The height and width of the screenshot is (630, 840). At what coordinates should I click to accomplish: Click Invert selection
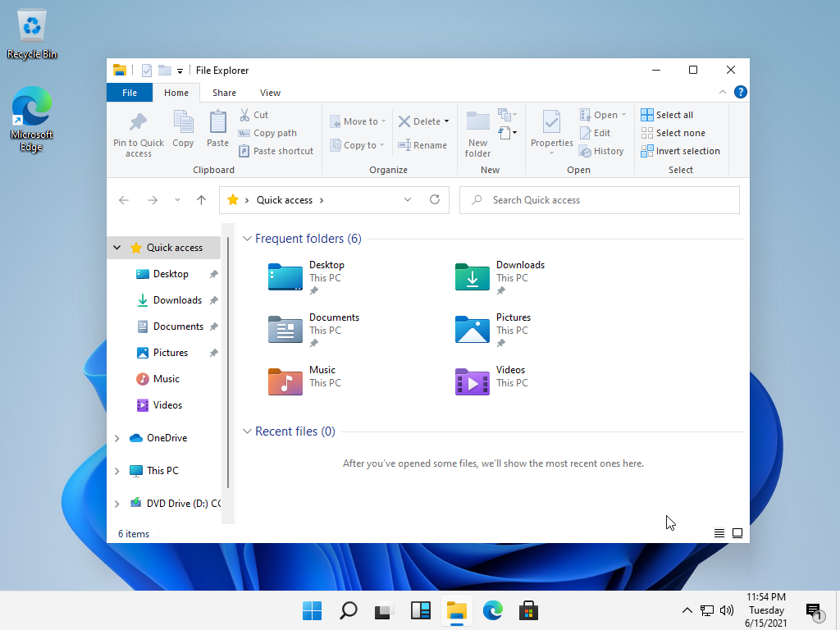pyautogui.click(x=680, y=151)
